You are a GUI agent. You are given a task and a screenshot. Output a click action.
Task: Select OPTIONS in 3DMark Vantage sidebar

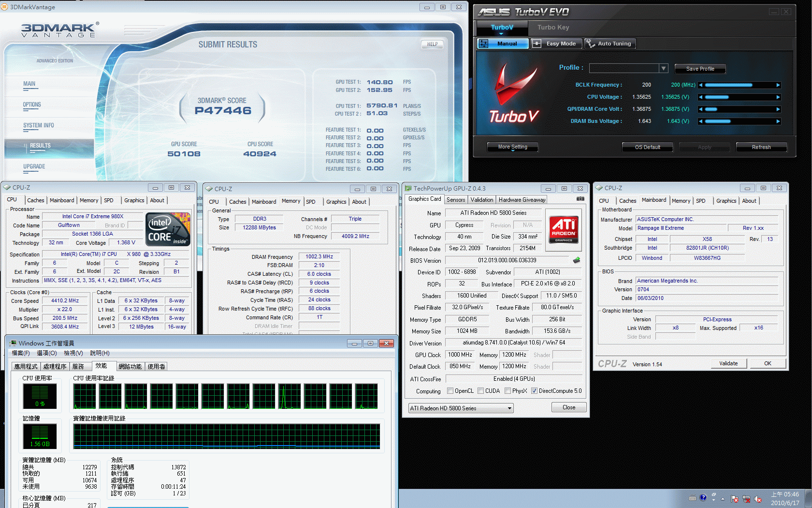coord(32,105)
